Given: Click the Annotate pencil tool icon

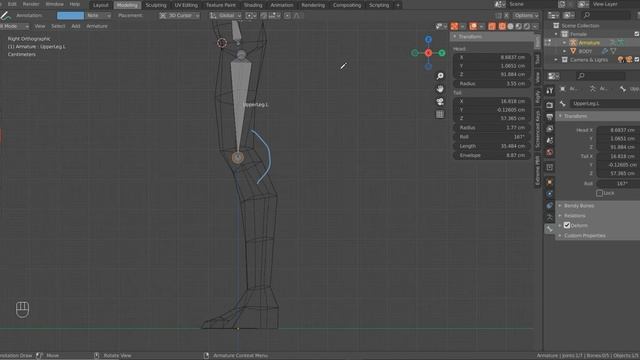Looking at the screenshot, I should tap(5, 16).
